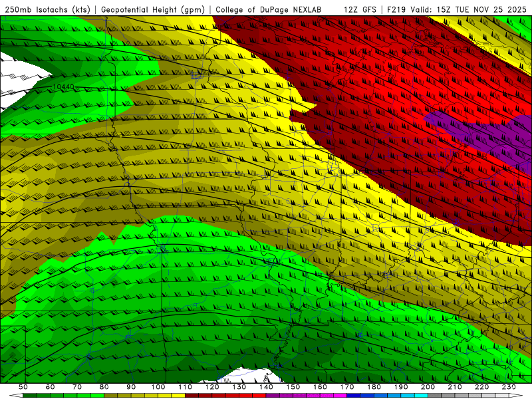Image resolution: width=532 pixels, height=399 pixels.
Task: Click the 80 label on the legend
Action: click(x=104, y=387)
